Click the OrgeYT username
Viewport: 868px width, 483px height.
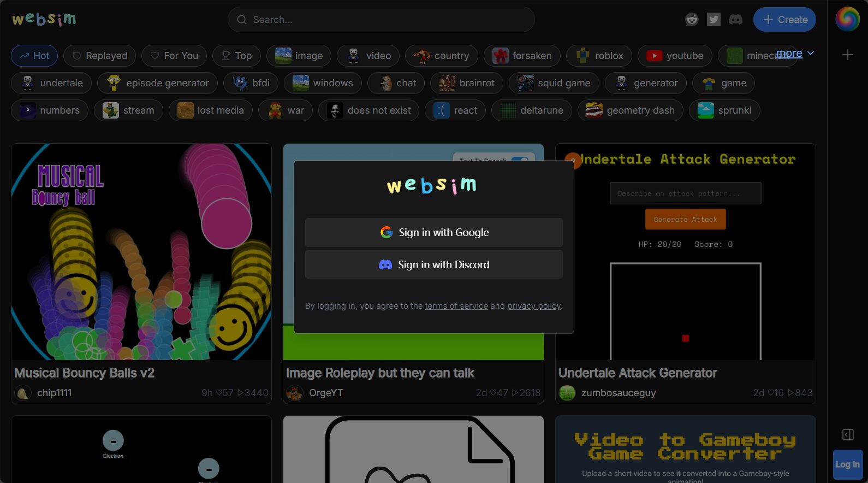[x=326, y=393]
